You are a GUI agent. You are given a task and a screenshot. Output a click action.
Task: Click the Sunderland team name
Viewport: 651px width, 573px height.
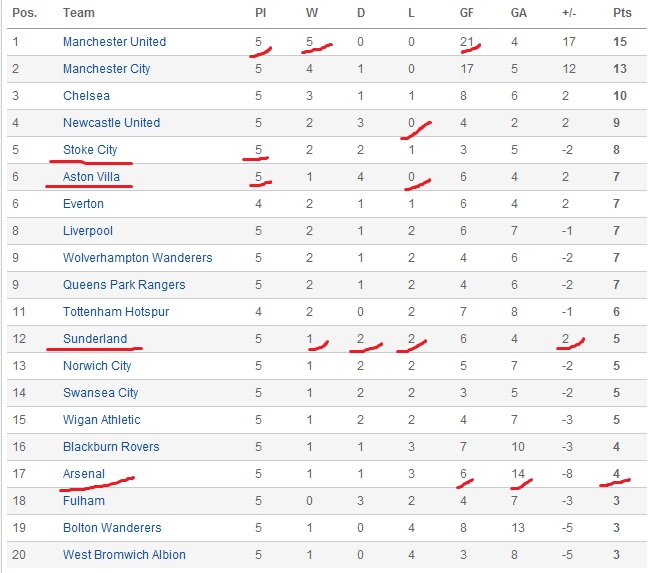(95, 339)
